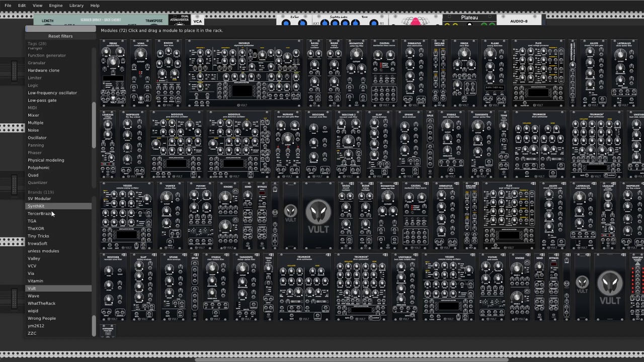Select the TOHE module right of TANGENTS
644x362 pixels.
coord(504,145)
